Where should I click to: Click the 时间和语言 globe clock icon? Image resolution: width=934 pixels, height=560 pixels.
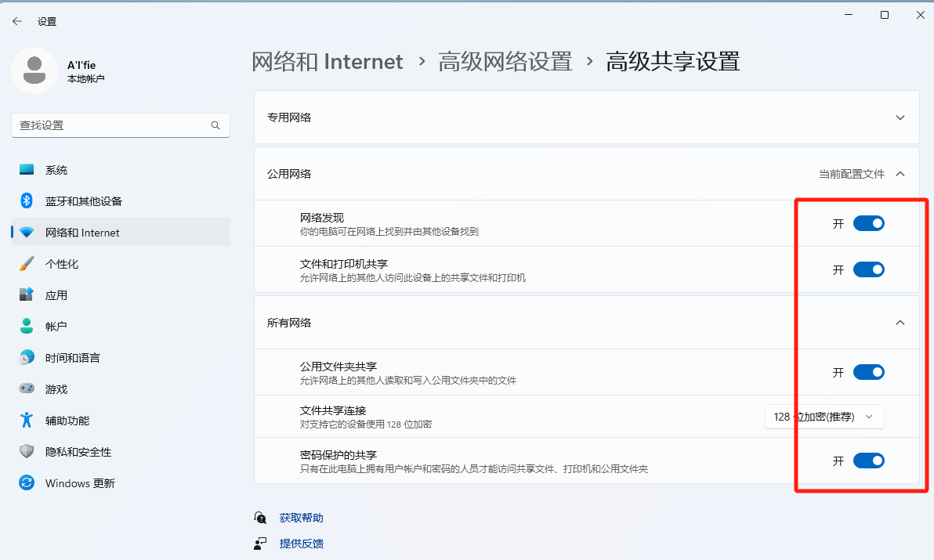[x=26, y=357]
